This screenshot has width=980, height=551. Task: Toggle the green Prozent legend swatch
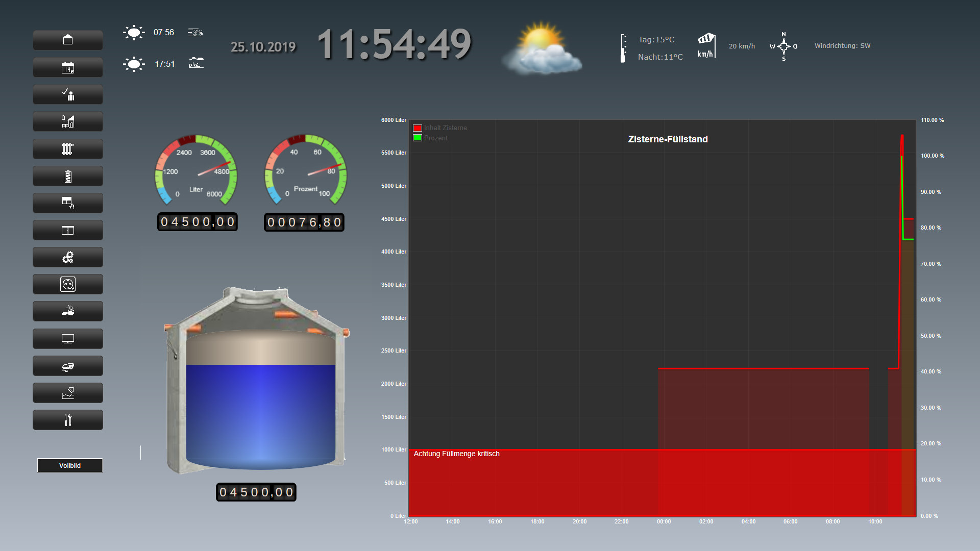(418, 138)
